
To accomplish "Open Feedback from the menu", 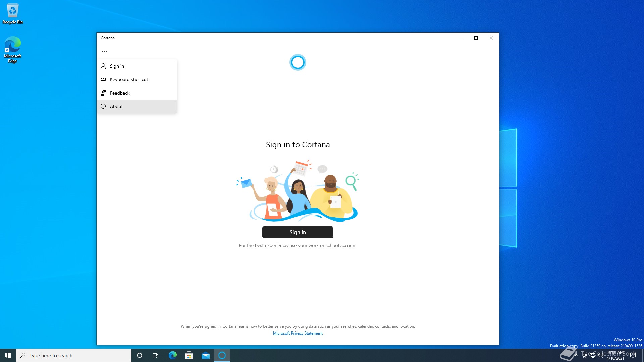I will click(x=137, y=93).
